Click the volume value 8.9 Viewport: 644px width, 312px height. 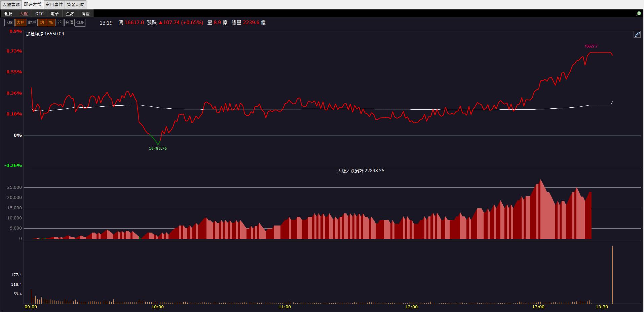tap(217, 23)
